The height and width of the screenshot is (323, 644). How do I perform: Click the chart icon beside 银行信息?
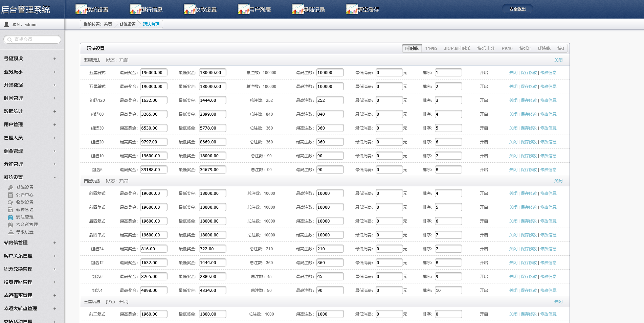(135, 9)
